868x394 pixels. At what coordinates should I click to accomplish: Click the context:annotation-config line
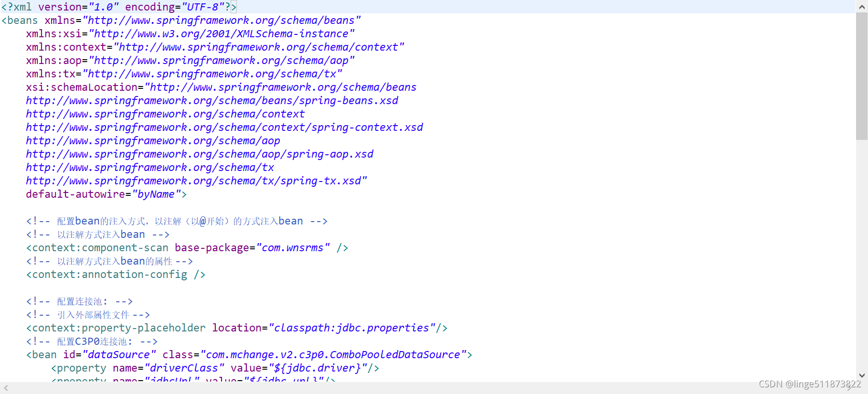tap(116, 275)
